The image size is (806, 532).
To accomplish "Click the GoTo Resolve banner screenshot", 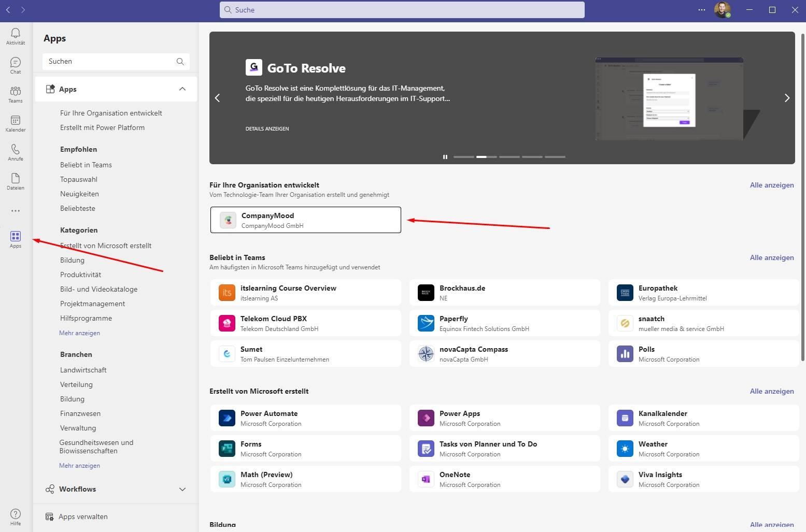I will pyautogui.click(x=669, y=99).
